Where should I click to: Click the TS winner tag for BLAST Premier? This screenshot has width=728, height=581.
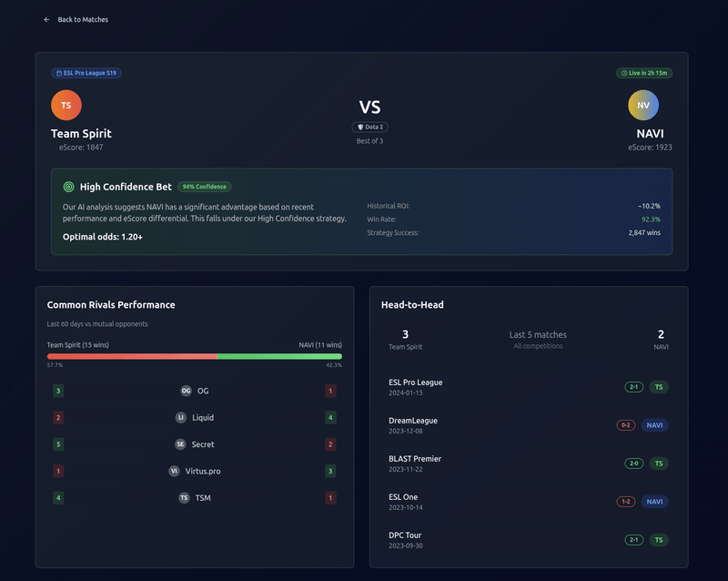click(659, 464)
